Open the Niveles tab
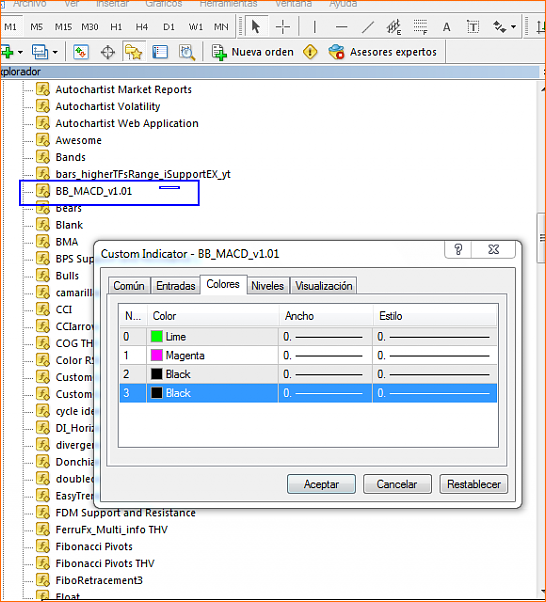The height and width of the screenshot is (602, 546). [x=267, y=286]
